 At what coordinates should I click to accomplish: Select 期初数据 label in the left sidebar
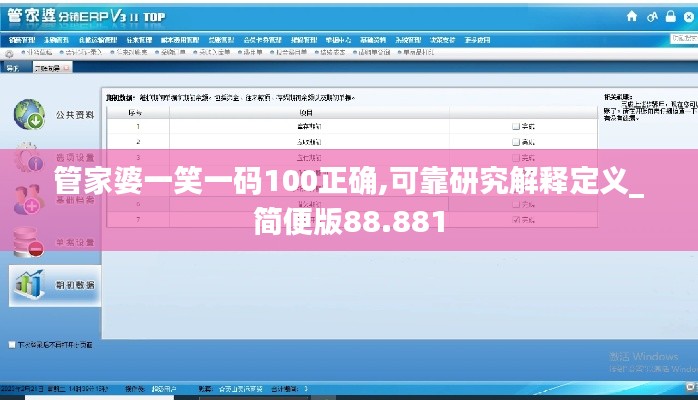pyautogui.click(x=75, y=285)
